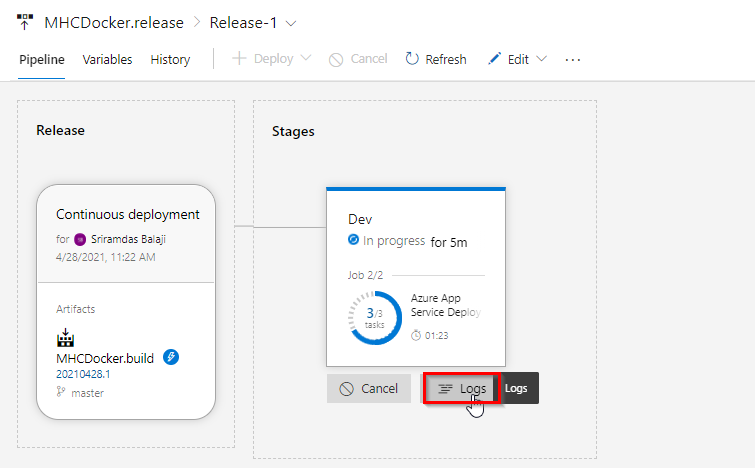
Task: Click the toolbar Cancel circle icon
Action: tap(336, 60)
